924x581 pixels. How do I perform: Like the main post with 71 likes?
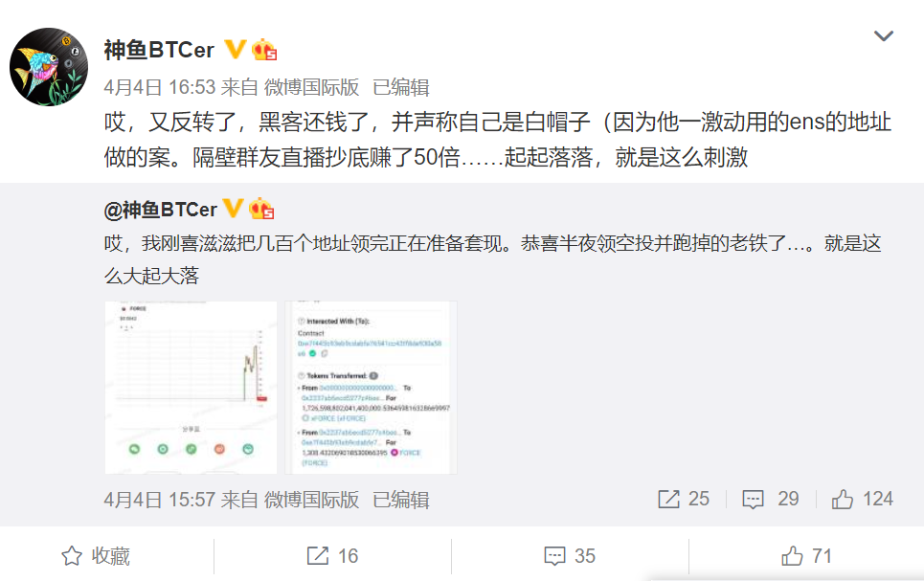pos(806,556)
